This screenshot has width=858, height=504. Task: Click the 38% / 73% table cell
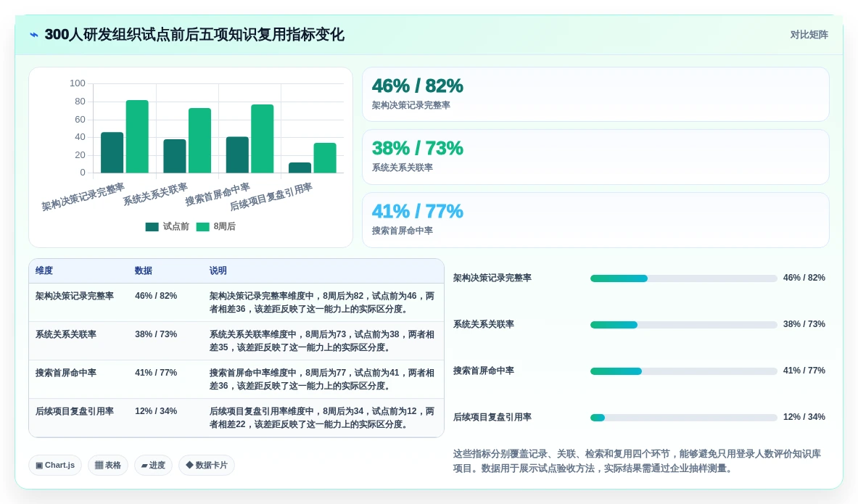tap(156, 334)
